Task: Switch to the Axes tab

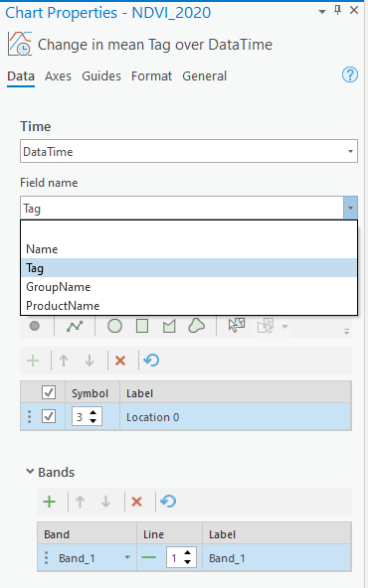Action: [59, 76]
